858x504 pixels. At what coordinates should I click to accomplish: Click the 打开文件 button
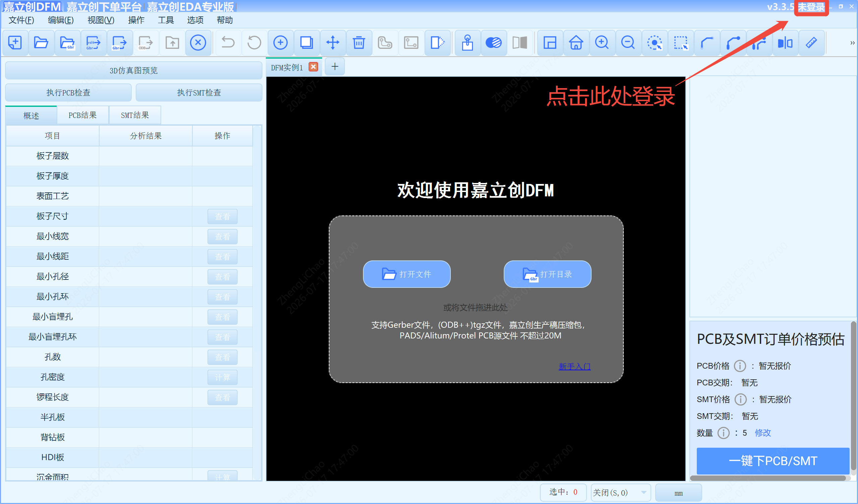click(407, 274)
